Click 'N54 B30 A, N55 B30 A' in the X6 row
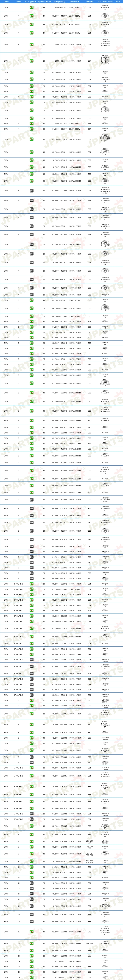123x980 pixels. pos(105,943)
